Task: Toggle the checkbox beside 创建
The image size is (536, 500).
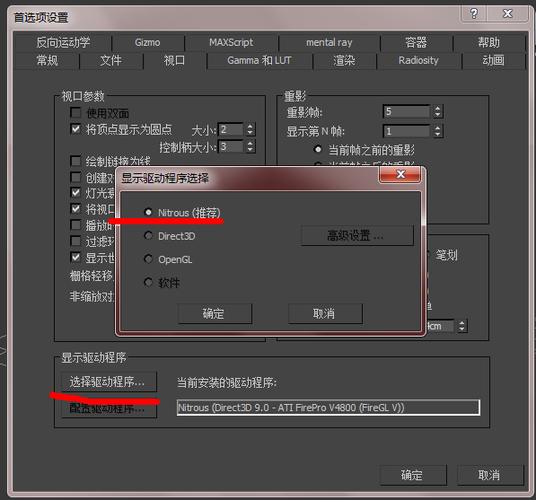Action: 75,177
